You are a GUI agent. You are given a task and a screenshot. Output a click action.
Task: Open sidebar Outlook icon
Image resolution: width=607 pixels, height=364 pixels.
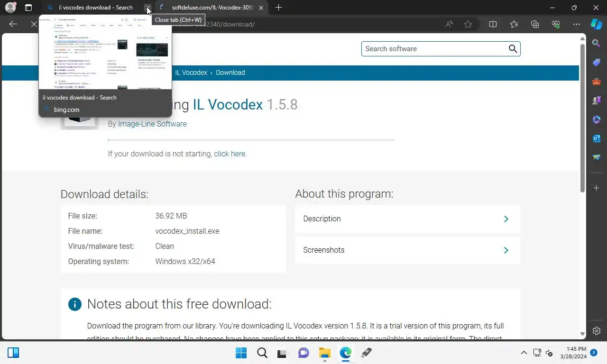pyautogui.click(x=597, y=138)
